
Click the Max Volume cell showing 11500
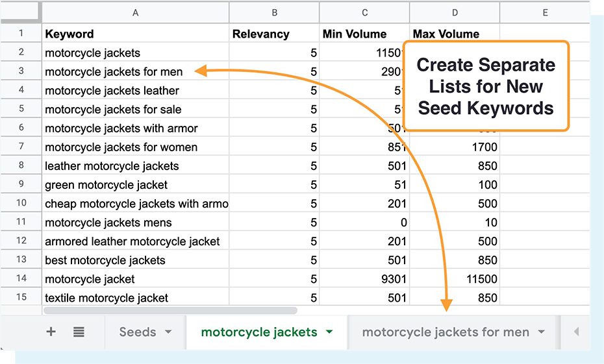(x=455, y=279)
